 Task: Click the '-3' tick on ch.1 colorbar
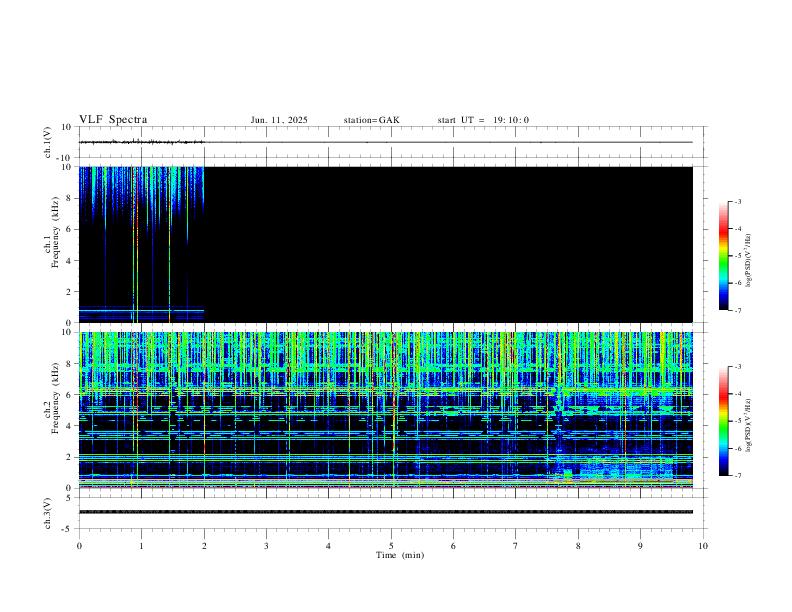(738, 201)
